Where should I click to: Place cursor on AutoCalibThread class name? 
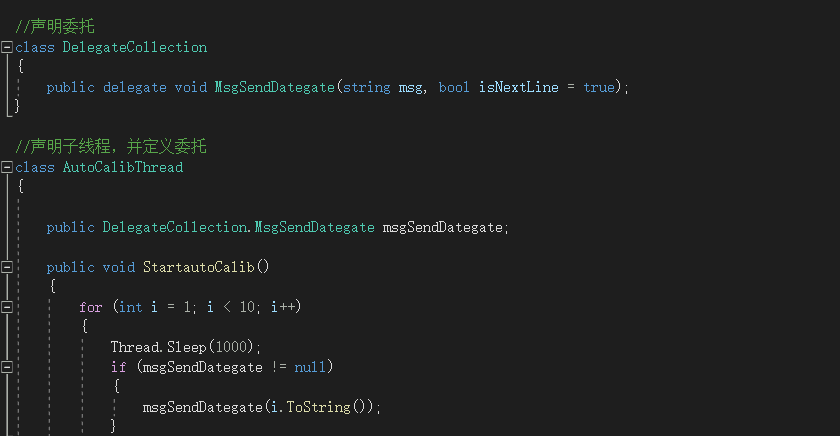coord(122,167)
